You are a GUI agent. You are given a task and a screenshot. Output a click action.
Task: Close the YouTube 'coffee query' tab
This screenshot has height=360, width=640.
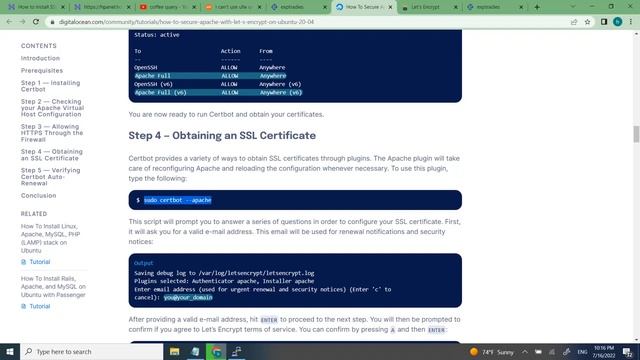(194, 7)
